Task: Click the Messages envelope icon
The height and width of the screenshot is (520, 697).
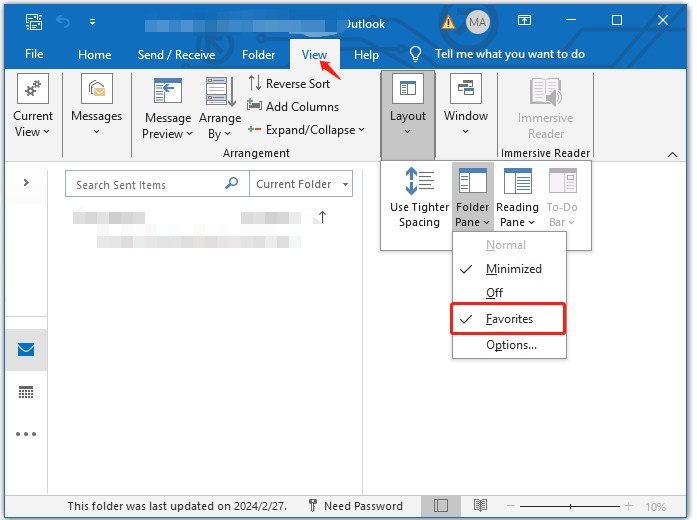Action: click(97, 88)
